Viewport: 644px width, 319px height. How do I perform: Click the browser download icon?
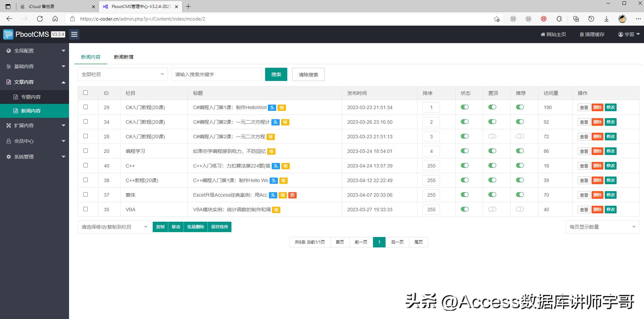[607, 19]
